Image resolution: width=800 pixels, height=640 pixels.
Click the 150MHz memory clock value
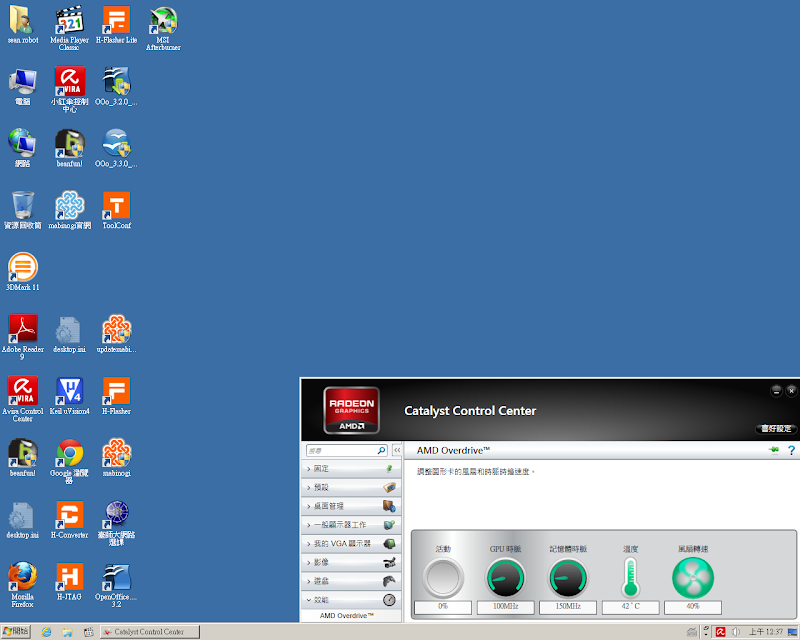tap(568, 607)
